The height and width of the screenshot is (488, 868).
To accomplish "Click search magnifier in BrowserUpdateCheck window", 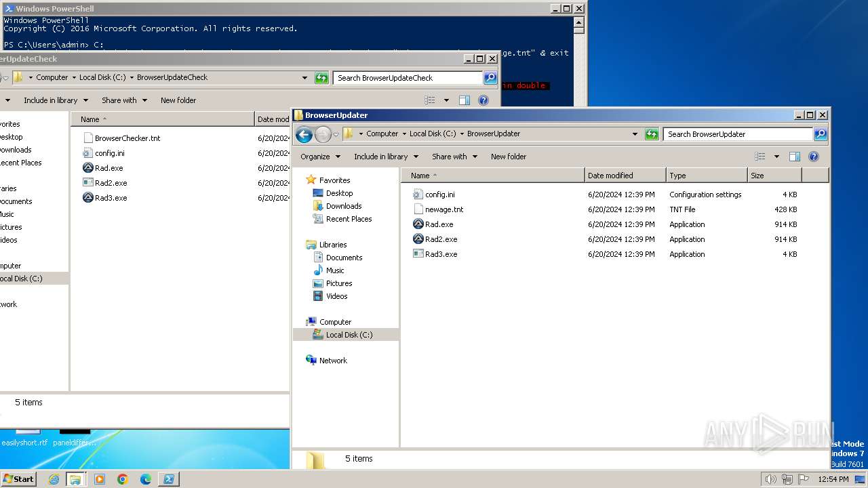I will point(490,78).
